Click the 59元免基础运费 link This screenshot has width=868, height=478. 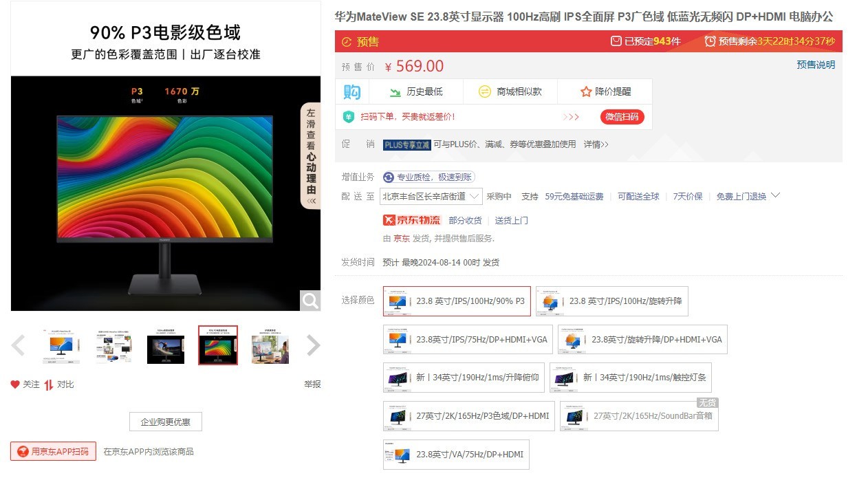click(x=574, y=197)
